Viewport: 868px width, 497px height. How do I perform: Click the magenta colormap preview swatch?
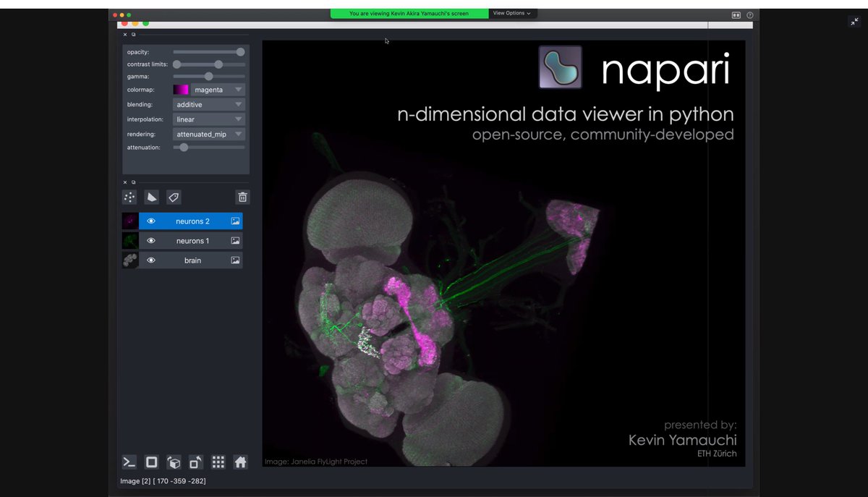(181, 90)
